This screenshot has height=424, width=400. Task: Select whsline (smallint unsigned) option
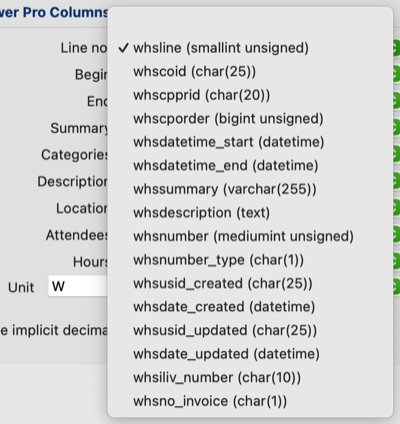(x=250, y=48)
